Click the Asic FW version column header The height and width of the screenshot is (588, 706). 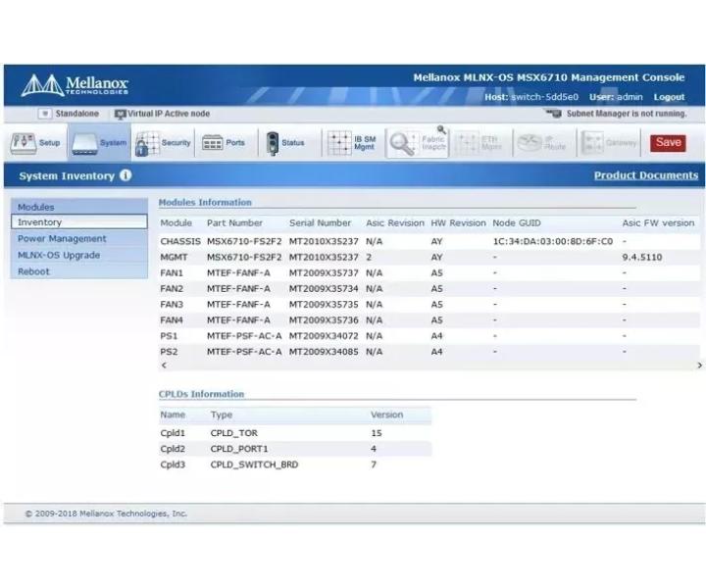(658, 222)
